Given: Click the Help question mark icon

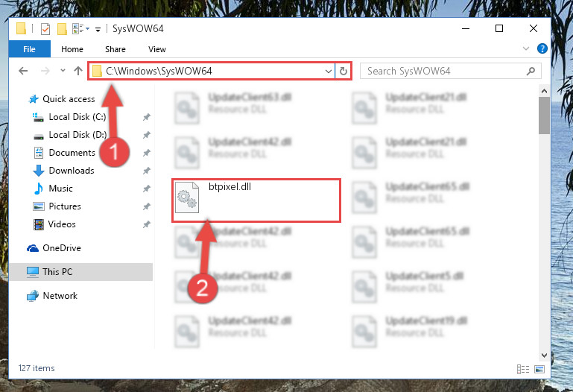Looking at the screenshot, I should pyautogui.click(x=542, y=48).
